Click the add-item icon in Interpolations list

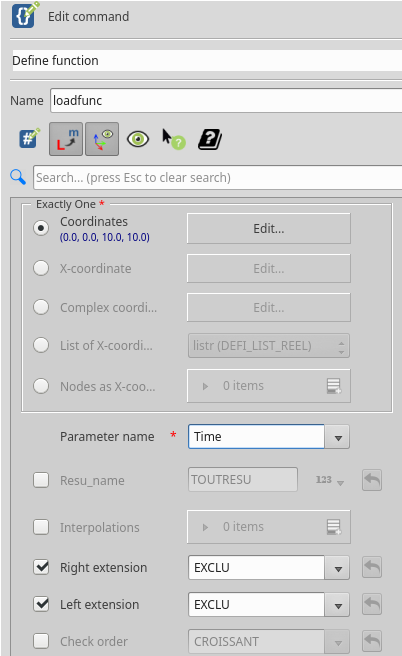[x=334, y=527]
